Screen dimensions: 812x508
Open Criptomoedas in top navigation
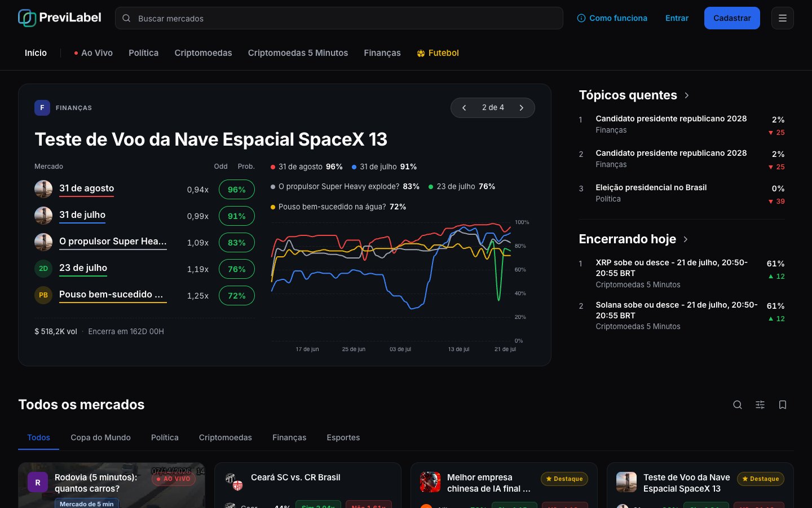click(203, 53)
